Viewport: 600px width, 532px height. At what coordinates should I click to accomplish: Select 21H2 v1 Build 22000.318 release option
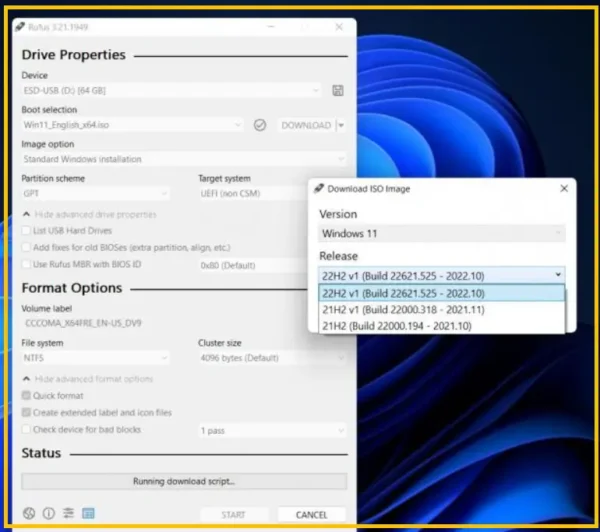(x=442, y=310)
